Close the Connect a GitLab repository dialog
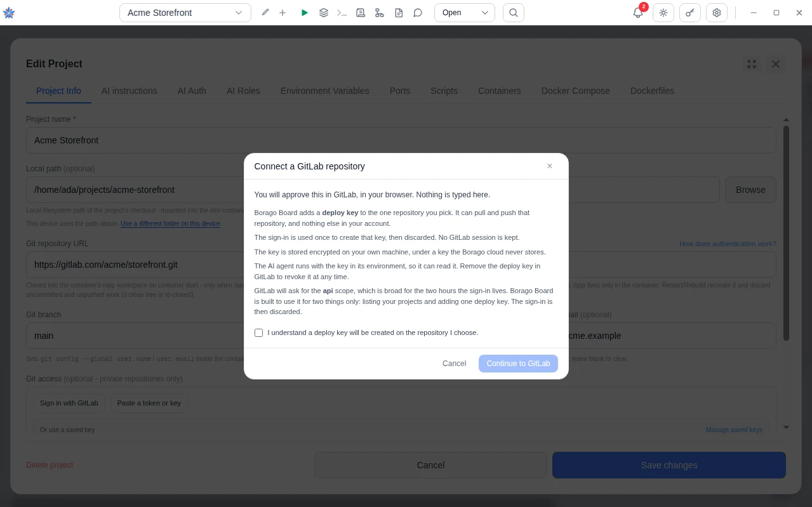The image size is (812, 507). coord(550,166)
